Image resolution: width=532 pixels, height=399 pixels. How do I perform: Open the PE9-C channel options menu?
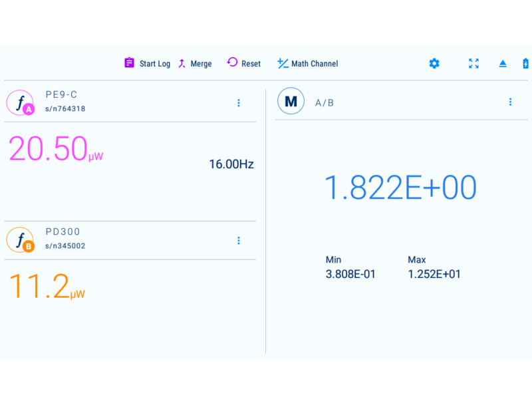[239, 103]
